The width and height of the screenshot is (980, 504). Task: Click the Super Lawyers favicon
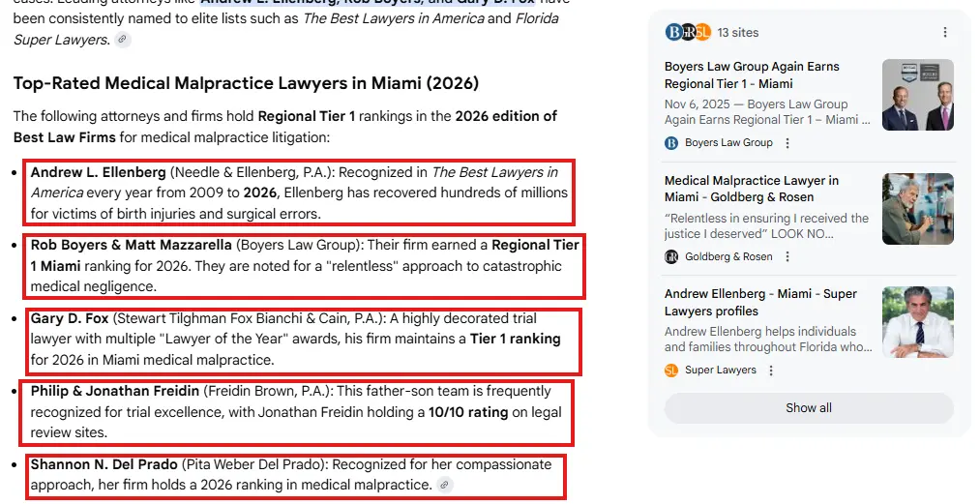[671, 371]
